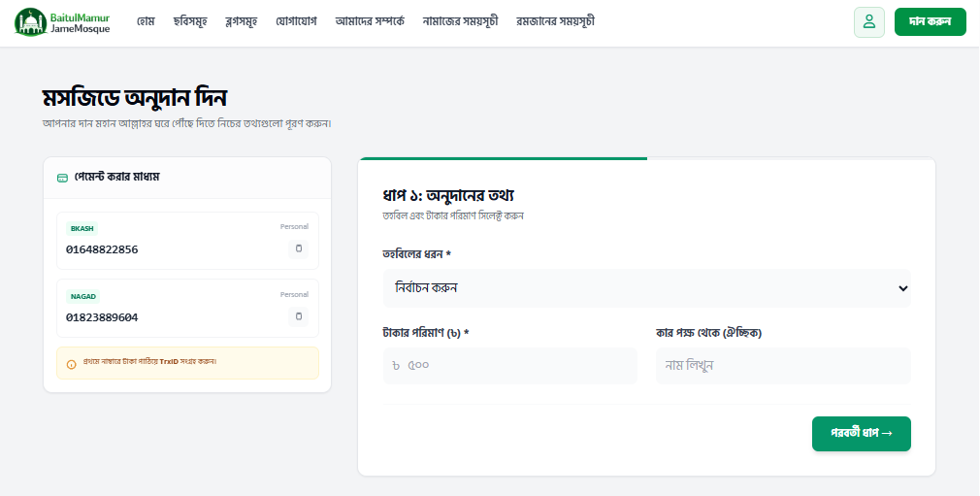Copy the Nagad number 01823889604
The image size is (980, 496).
(x=299, y=316)
